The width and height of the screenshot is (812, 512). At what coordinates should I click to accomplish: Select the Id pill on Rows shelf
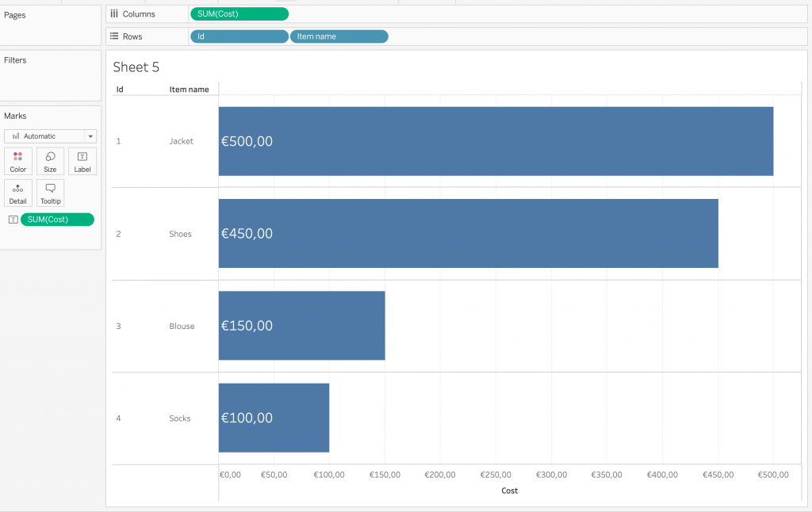[x=239, y=36]
